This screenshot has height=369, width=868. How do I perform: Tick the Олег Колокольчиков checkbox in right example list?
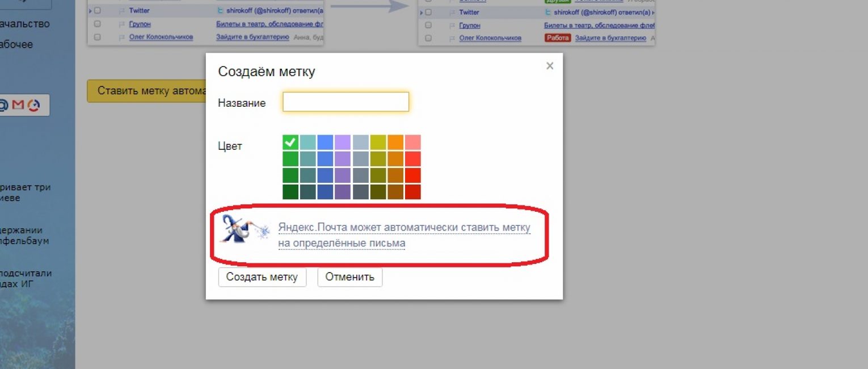[x=428, y=38]
